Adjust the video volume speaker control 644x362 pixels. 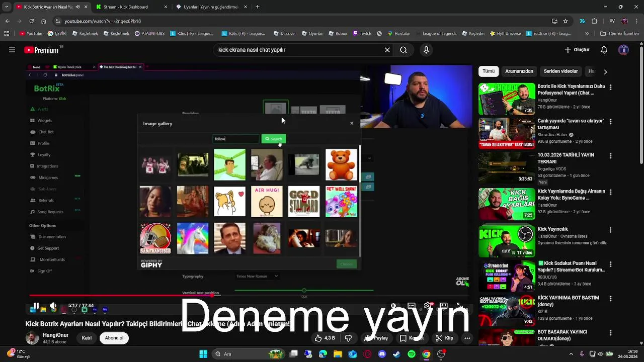coord(53,306)
